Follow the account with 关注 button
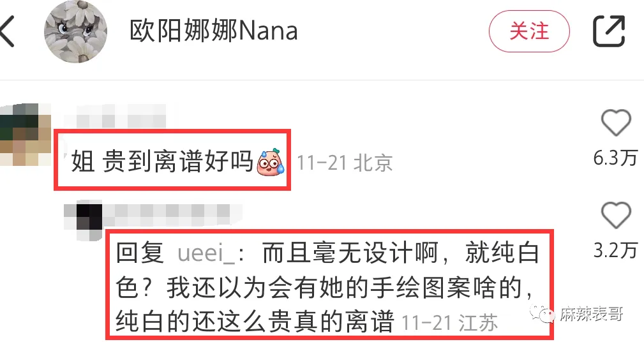The width and height of the screenshot is (644, 342). click(x=529, y=31)
